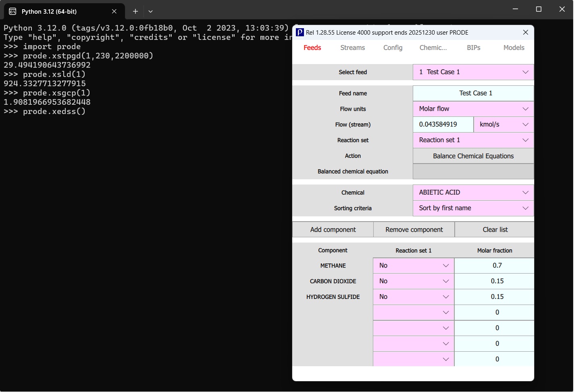Open CARBON DIOXIDE reaction set dropdown

pos(414,281)
